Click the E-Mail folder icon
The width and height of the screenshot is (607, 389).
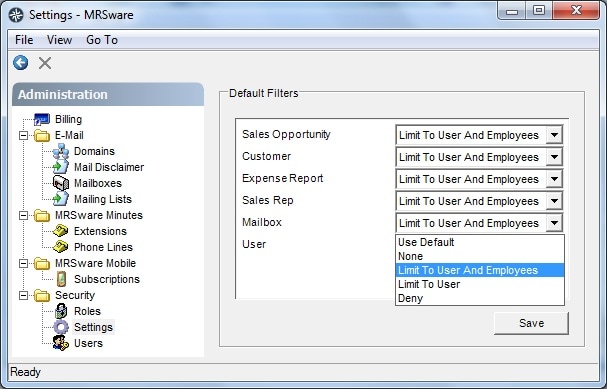point(42,135)
